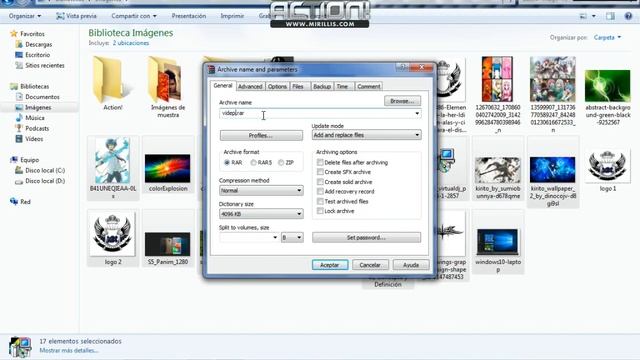Image resolution: width=640 pixels, height=360 pixels.
Task: Open the Organizar menu
Action: [25, 16]
